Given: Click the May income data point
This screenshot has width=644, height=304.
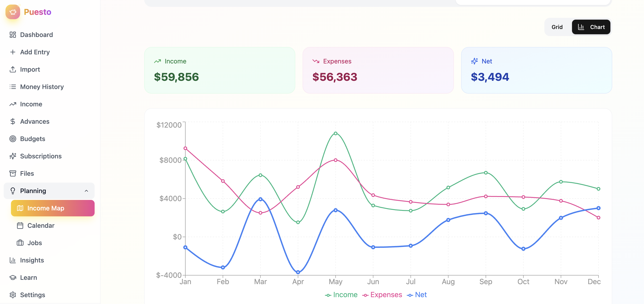Looking at the screenshot, I should pyautogui.click(x=335, y=134).
